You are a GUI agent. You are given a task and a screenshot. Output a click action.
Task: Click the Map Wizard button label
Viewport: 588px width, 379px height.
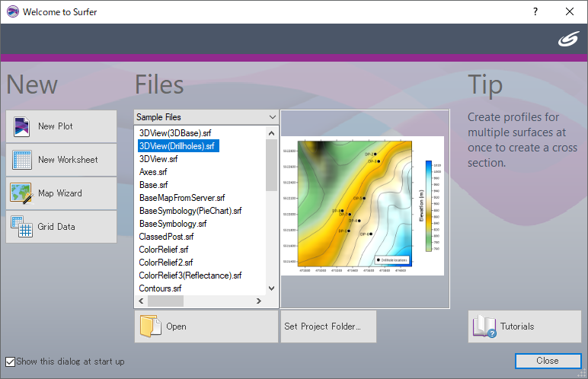[x=60, y=193]
